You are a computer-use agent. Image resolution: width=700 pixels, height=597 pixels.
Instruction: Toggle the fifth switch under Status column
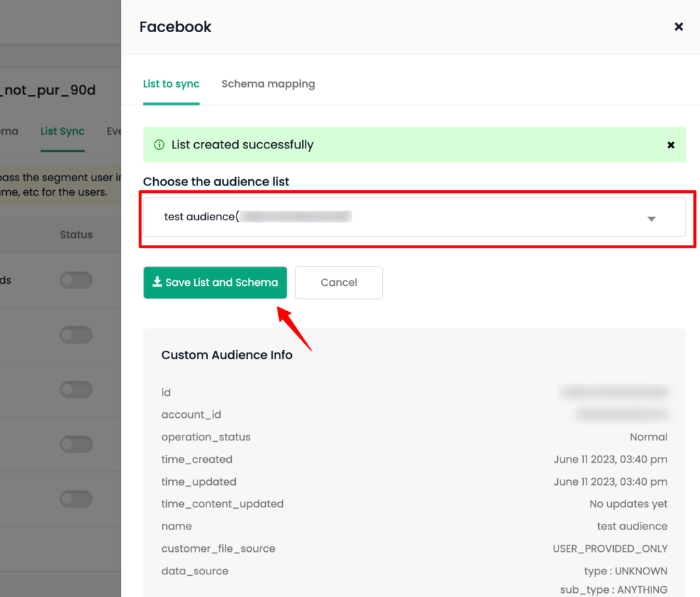[x=77, y=499]
